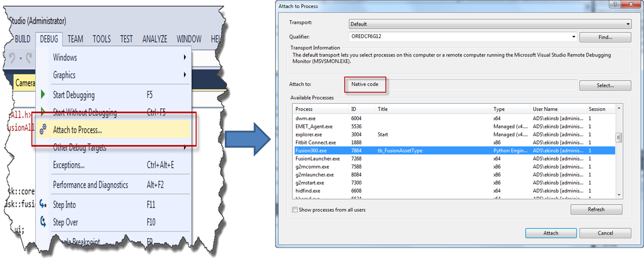
Task: Select Performance and Diagnostics menu entry
Action: coord(90,185)
